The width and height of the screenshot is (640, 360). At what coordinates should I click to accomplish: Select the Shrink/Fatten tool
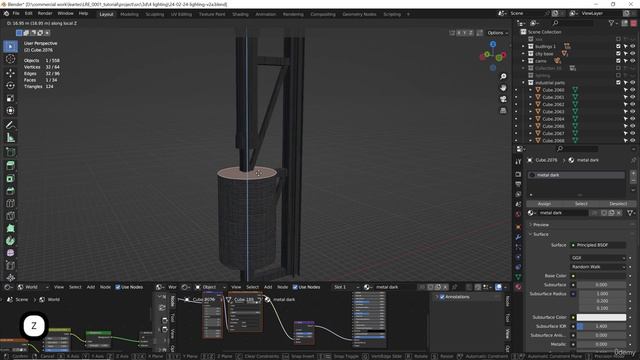coord(11,278)
